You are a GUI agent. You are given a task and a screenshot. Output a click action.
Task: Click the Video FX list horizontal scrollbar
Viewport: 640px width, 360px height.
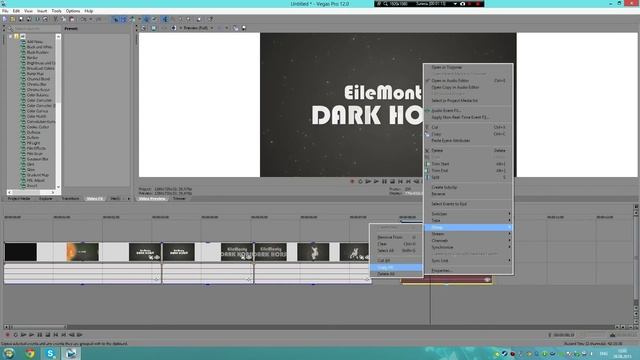tap(31, 192)
